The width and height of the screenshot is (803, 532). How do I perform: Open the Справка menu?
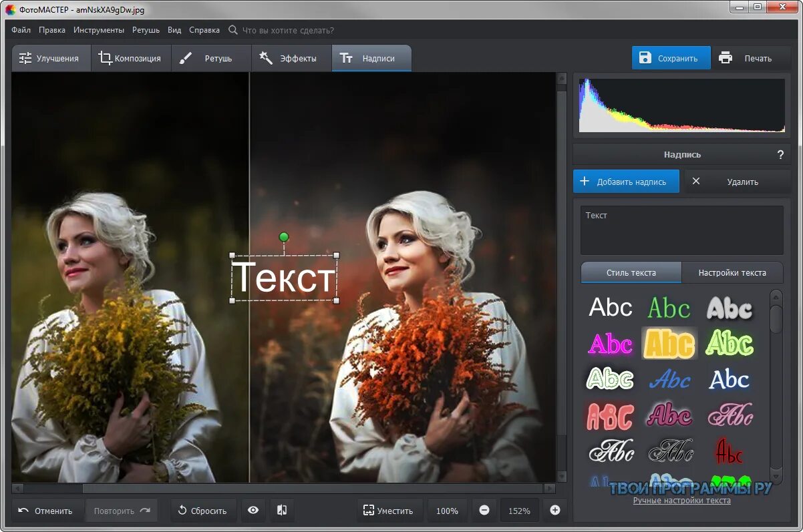point(204,30)
